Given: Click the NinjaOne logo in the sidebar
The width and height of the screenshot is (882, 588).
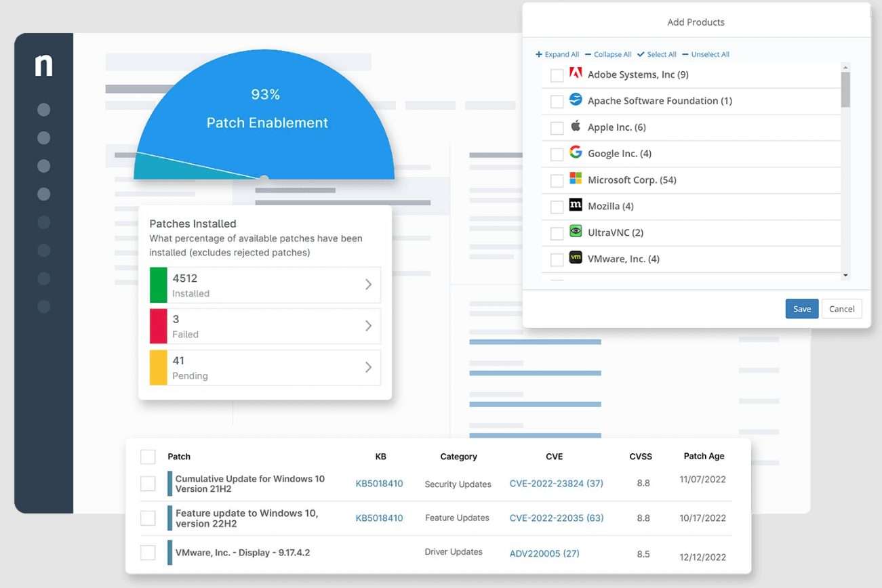Looking at the screenshot, I should point(43,65).
